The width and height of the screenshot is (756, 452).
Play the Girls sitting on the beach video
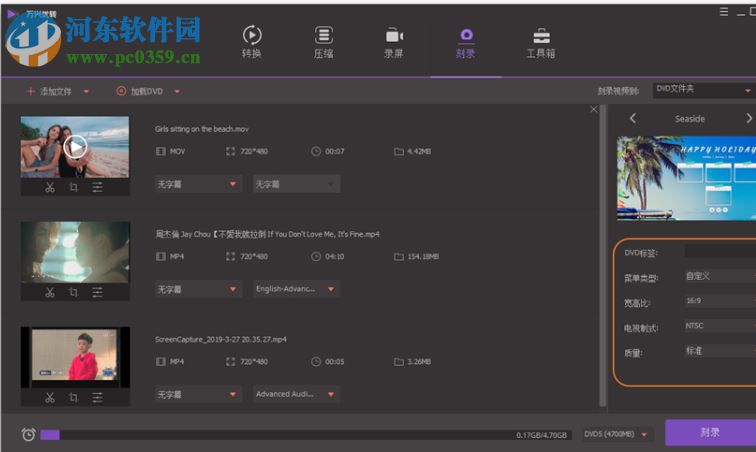coord(75,147)
